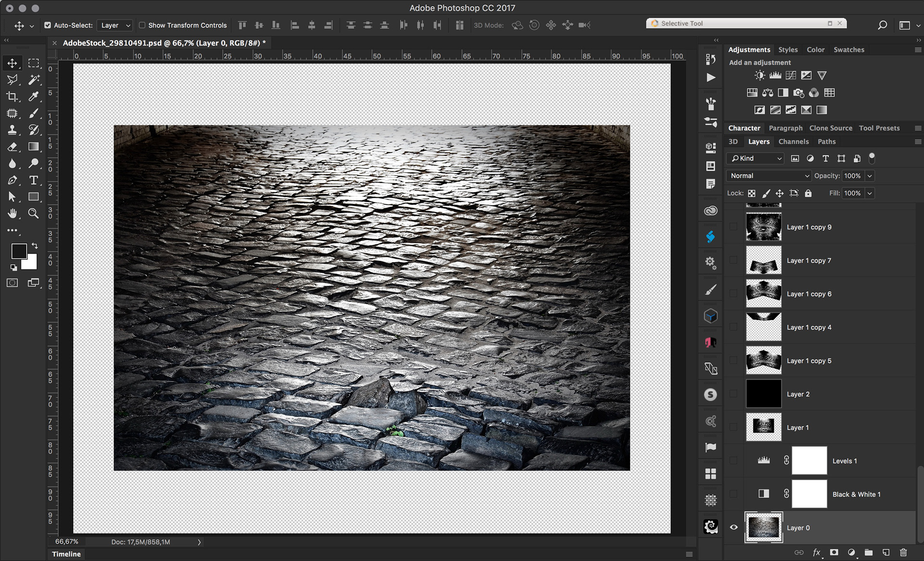Screen dimensions: 924x561
Task: Create new fill or adjustment layer
Action: click(851, 553)
